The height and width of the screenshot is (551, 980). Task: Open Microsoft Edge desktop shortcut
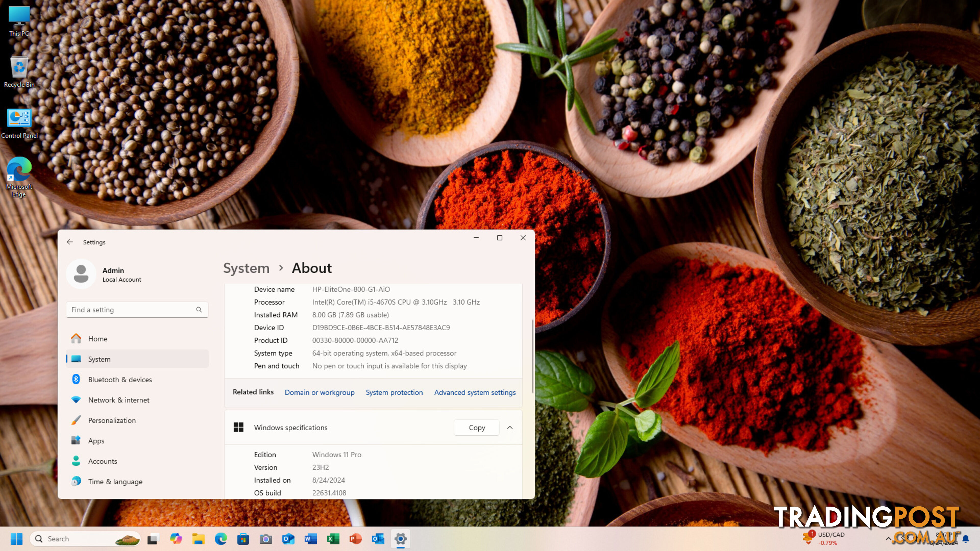point(19,177)
